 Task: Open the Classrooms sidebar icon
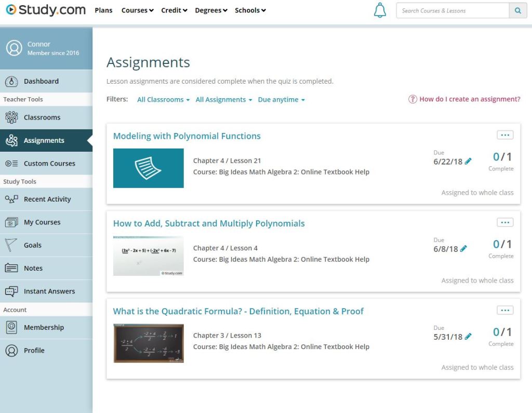pyautogui.click(x=11, y=117)
